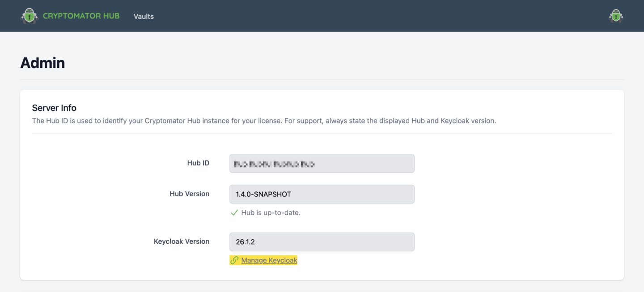Viewport: 644px width, 292px height.
Task: Open the Manage Keycloak link
Action: 269,260
